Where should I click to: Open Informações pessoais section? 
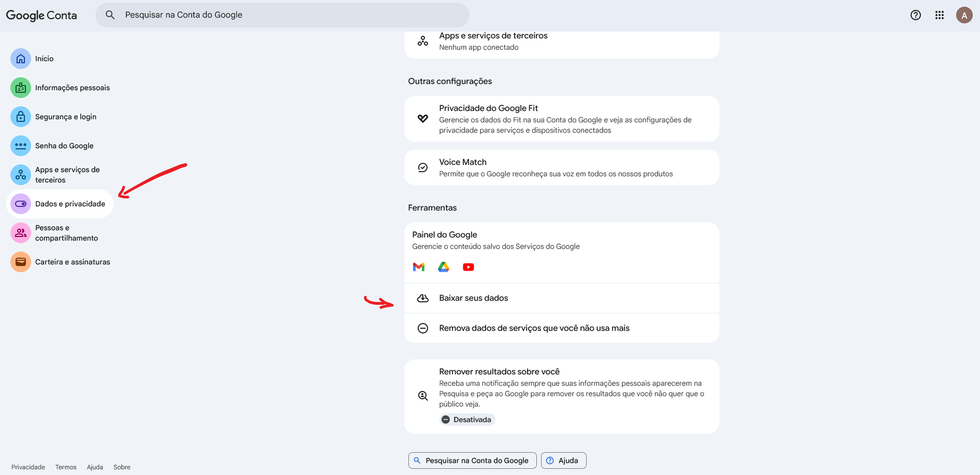coord(73,88)
